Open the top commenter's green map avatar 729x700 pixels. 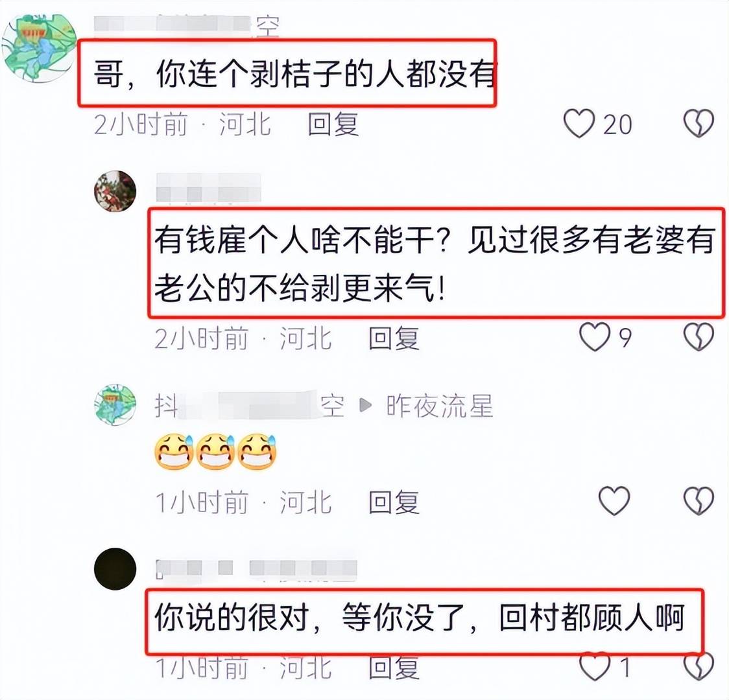(x=39, y=48)
